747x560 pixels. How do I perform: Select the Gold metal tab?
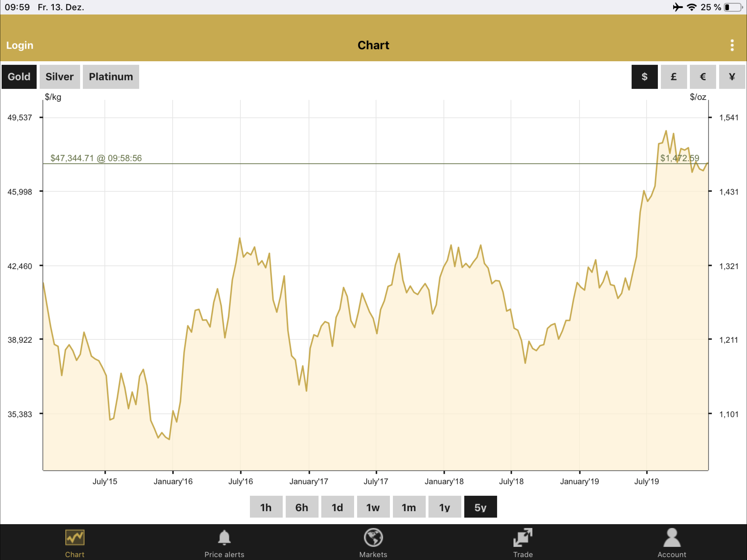click(19, 77)
